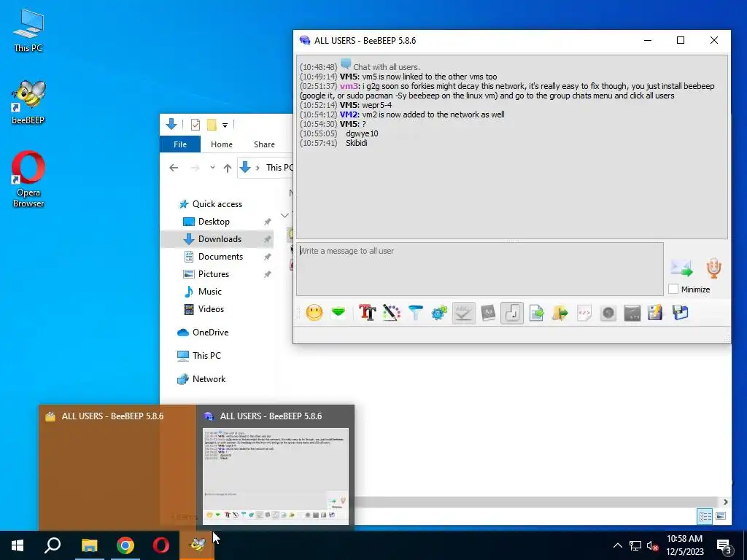Show hidden system tray icons
Screen dimensions: 747x560
[617, 545]
